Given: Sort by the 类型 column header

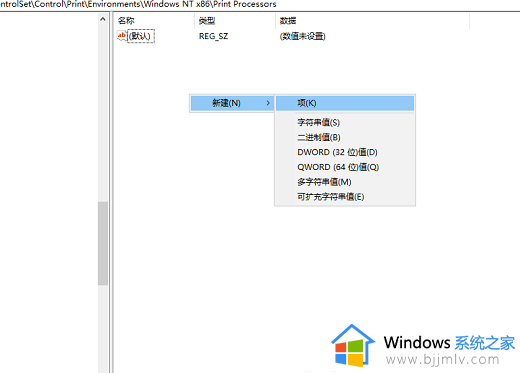Looking at the screenshot, I should tap(235, 21).
